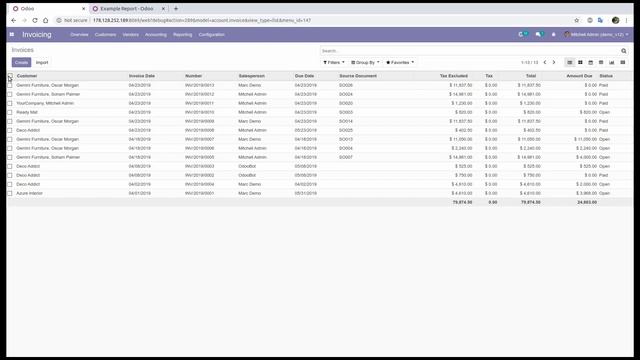Screen dimensions: 640x360
Task: Switch to kanban view
Action: click(580, 62)
